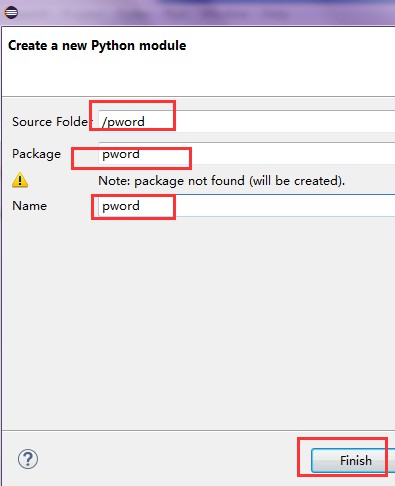Click the 'Name' label text

point(30,206)
